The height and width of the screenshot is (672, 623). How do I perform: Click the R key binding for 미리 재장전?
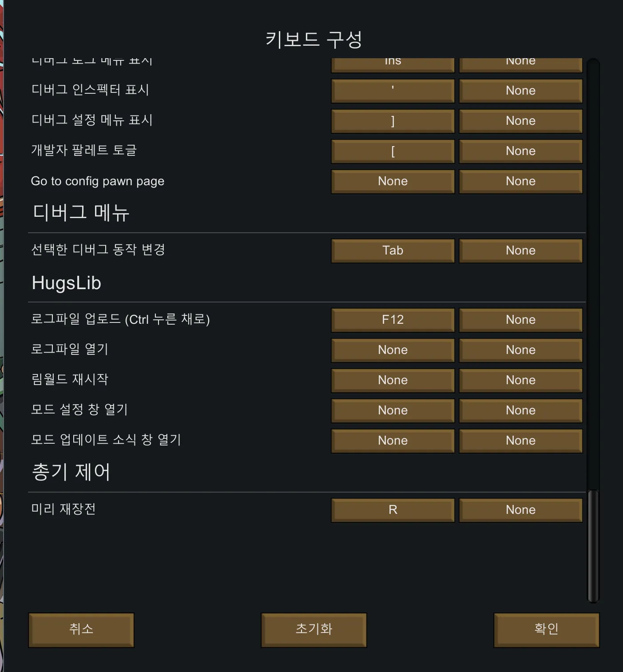[393, 510]
